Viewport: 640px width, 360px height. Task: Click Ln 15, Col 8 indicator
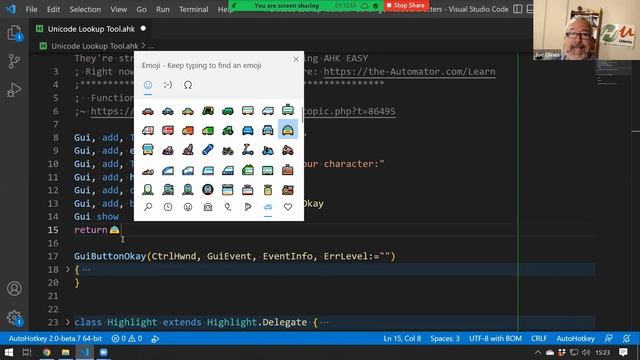click(x=402, y=338)
